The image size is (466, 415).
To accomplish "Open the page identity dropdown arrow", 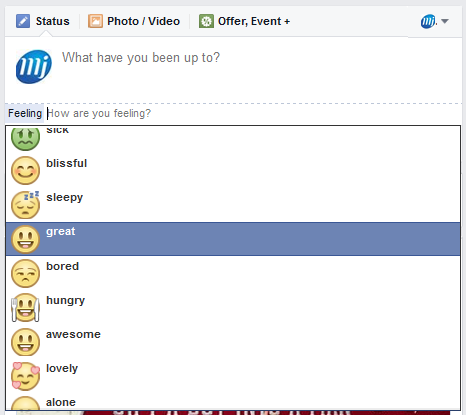I will coord(444,21).
